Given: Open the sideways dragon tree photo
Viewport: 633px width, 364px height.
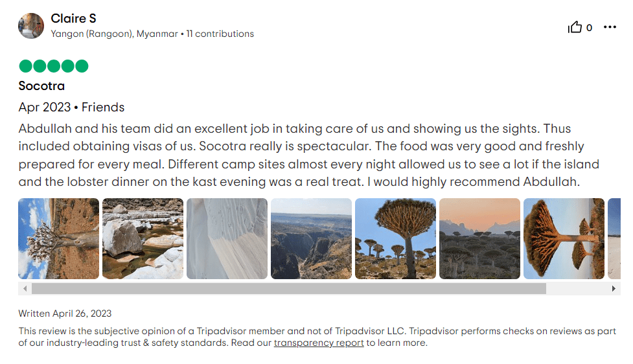Looking at the screenshot, I should click(564, 238).
